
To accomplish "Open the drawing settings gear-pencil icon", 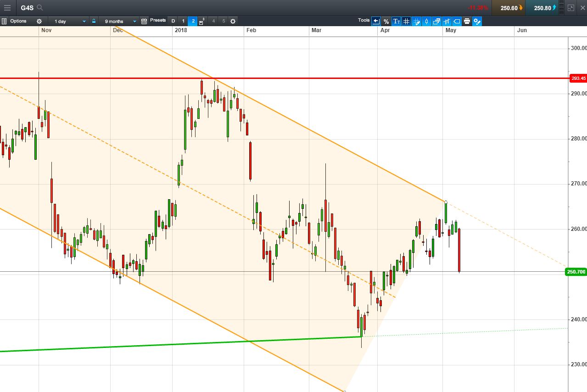I will point(477,21).
